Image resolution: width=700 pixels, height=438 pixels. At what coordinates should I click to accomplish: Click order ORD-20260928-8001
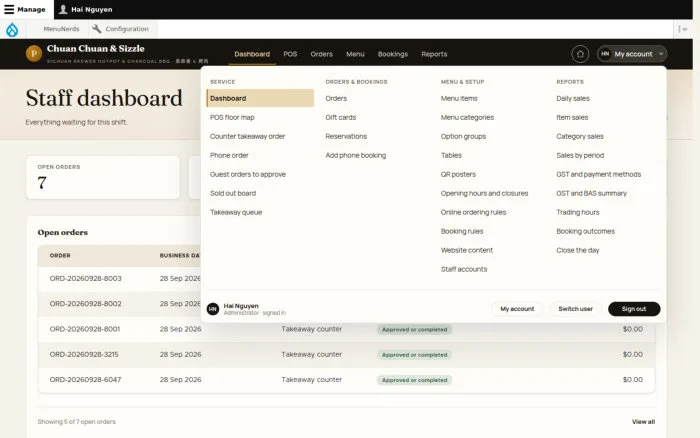click(85, 329)
